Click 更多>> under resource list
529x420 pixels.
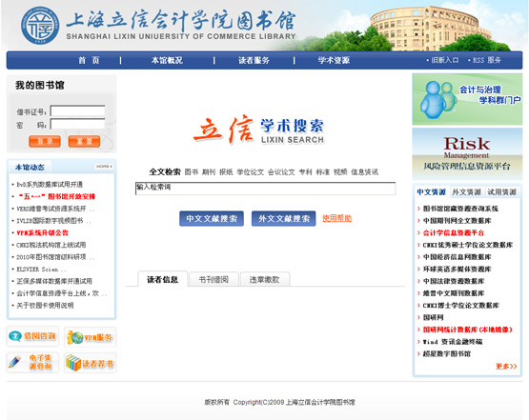[x=506, y=367]
